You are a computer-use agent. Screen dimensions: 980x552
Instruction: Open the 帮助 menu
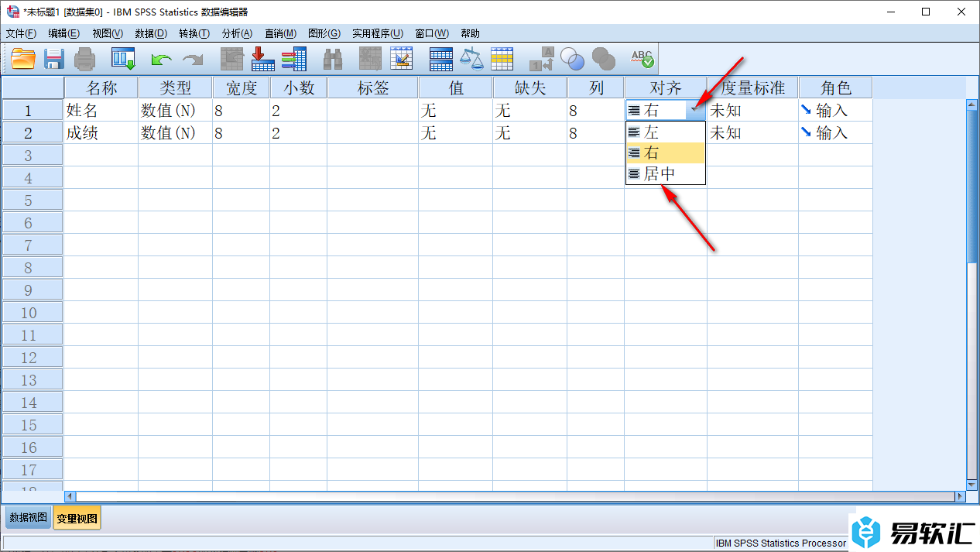point(470,33)
